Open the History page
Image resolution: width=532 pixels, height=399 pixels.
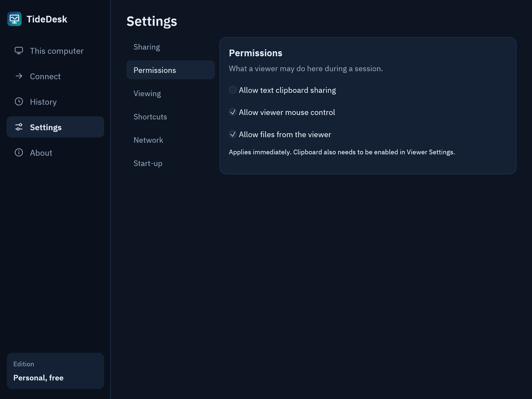tap(55, 102)
